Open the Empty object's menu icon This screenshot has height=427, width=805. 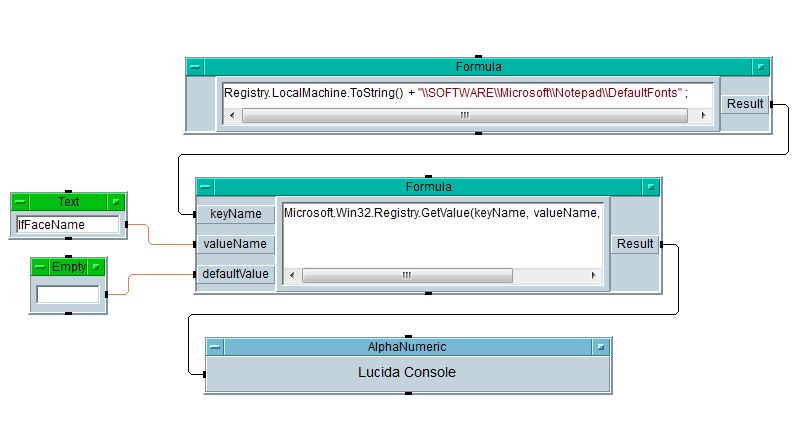(39, 267)
